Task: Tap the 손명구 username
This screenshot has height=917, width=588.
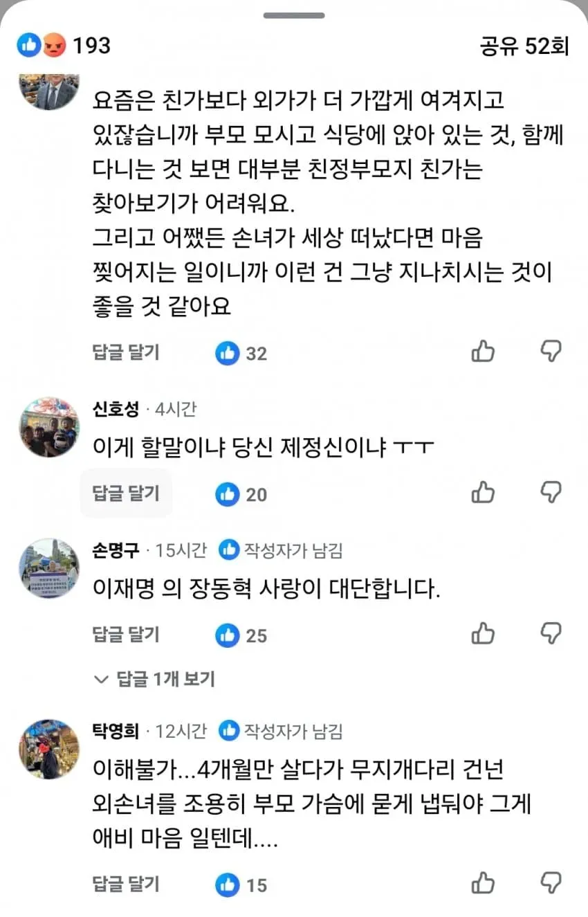Action: [116, 551]
